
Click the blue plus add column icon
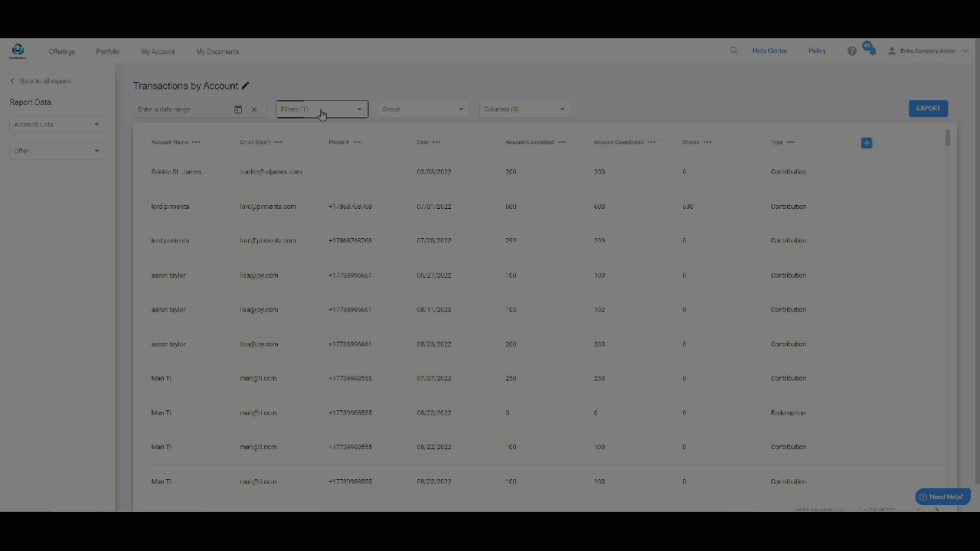pos(866,143)
